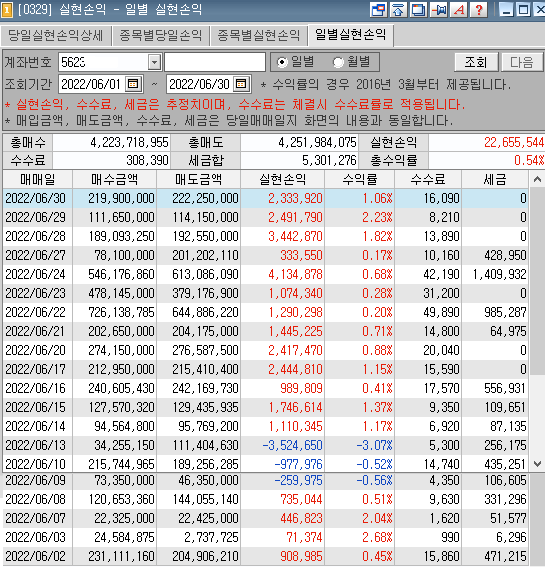Click total return rate 0.54%

(x=529, y=160)
